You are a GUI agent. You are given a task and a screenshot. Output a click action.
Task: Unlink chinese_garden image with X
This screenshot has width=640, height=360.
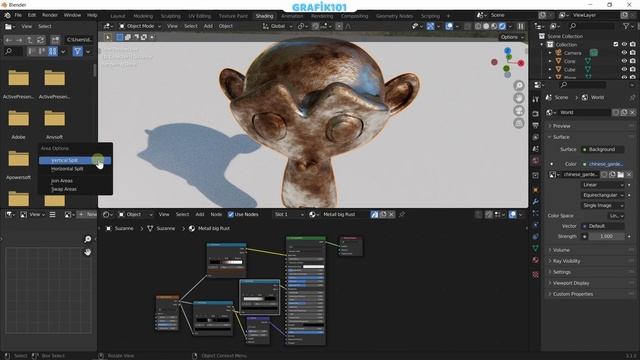629,175
